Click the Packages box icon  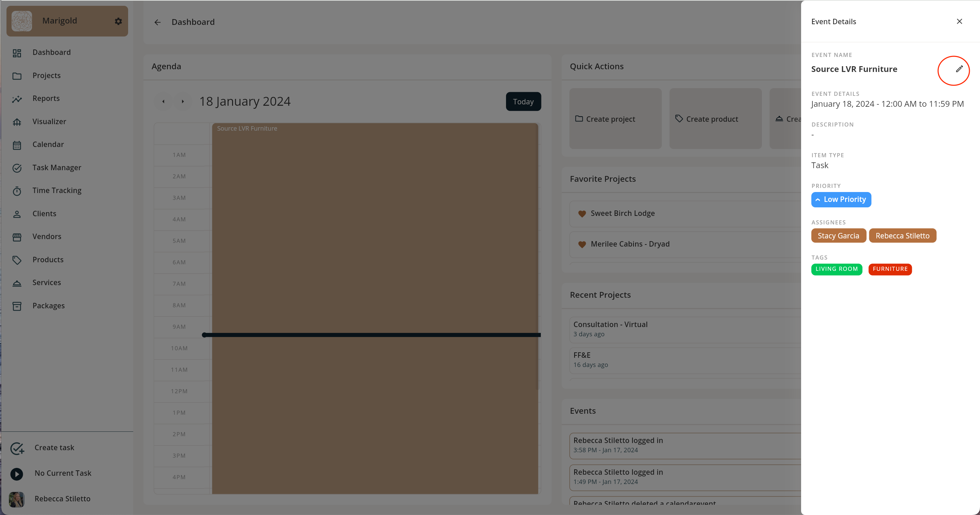(x=17, y=306)
